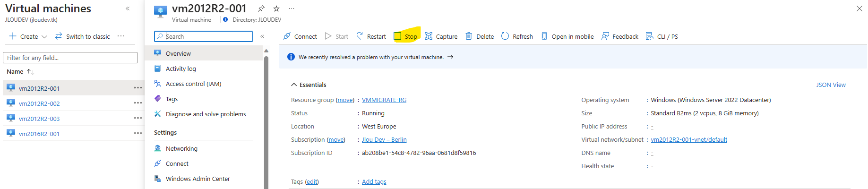Open JSON View

coord(831,85)
